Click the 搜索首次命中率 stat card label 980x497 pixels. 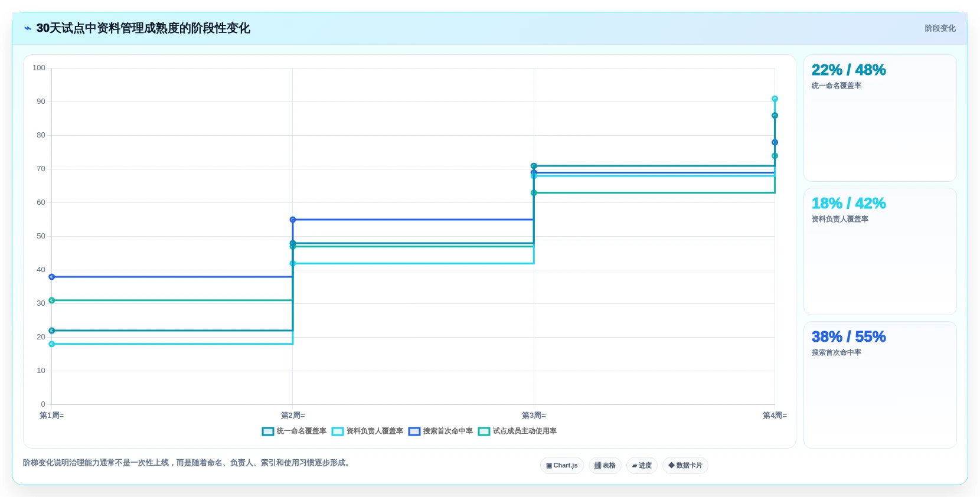(x=836, y=352)
